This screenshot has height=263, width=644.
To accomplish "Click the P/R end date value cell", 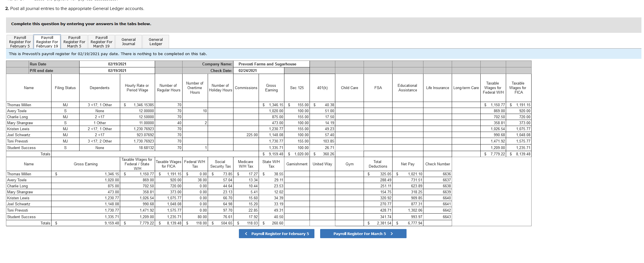I will 117,71.
